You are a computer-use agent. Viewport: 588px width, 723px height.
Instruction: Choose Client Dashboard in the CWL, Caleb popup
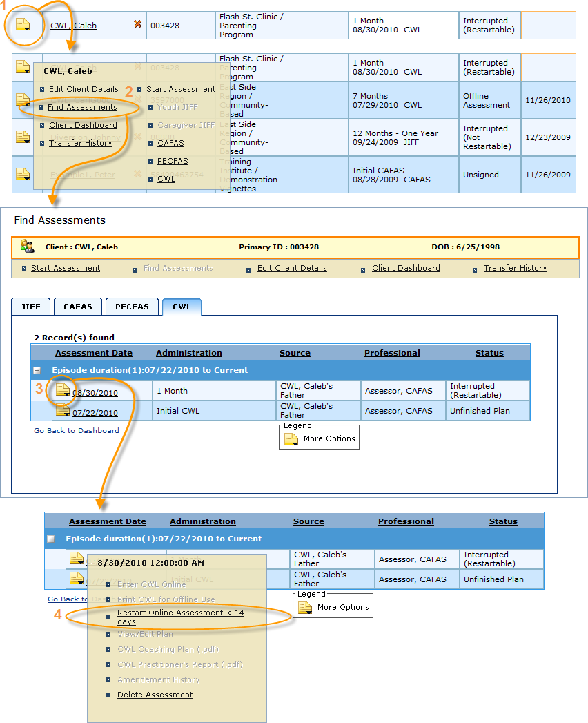pyautogui.click(x=84, y=125)
